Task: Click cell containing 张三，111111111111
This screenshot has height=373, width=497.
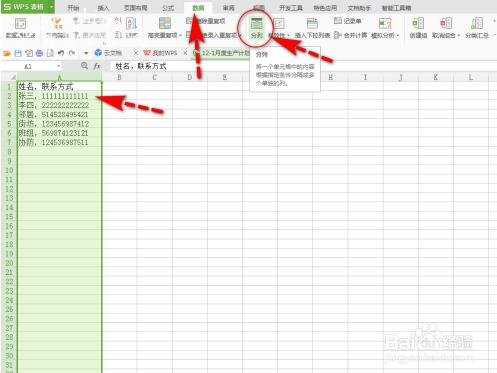Action: pos(59,96)
